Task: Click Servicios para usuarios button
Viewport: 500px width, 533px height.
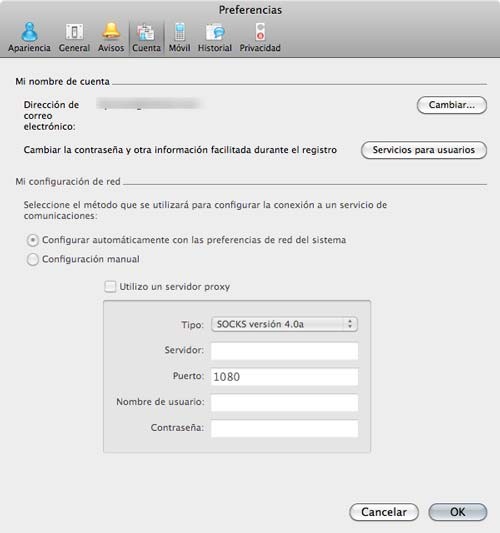Action: (424, 150)
